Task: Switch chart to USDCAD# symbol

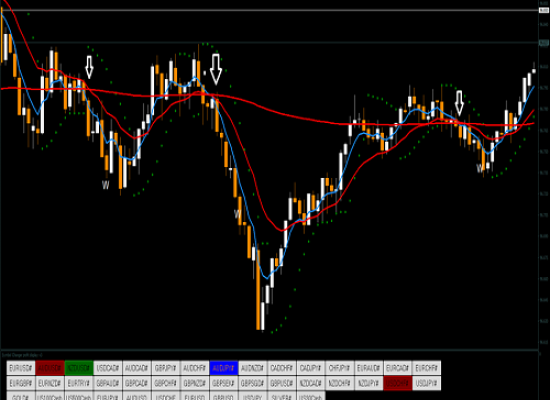Action: (108, 368)
